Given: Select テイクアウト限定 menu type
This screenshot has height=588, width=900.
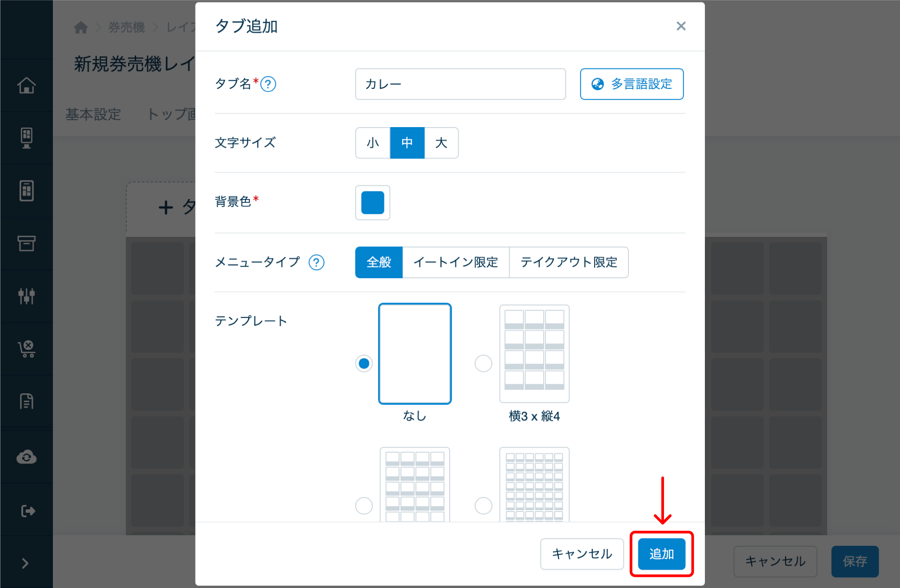Looking at the screenshot, I should (x=569, y=262).
